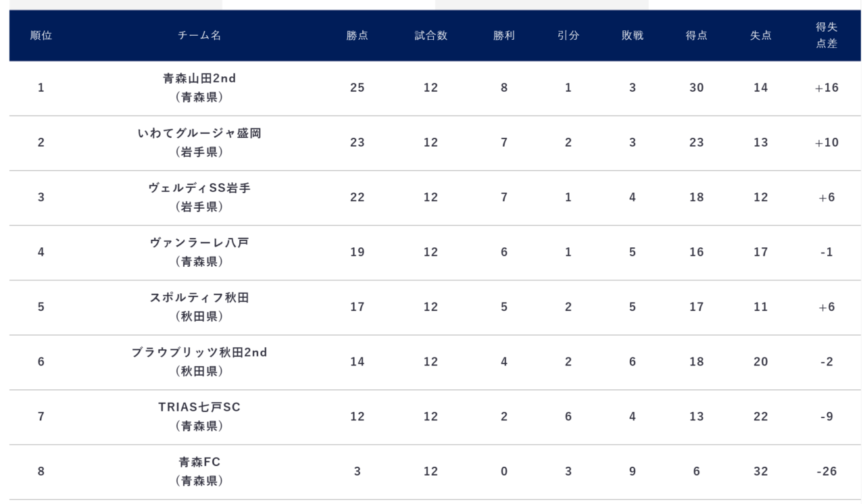Click the 順位 column header
Screen dimensions: 865x504
point(41,36)
